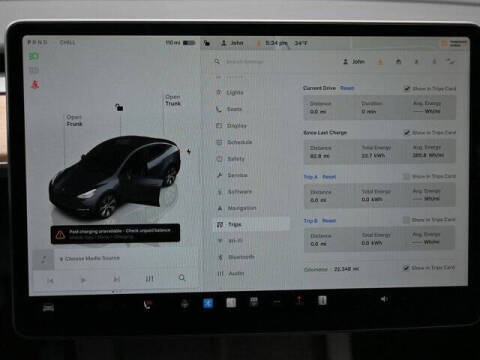Open the media equalizer icon
Viewport: 480px width, 360px height.
coord(150,278)
